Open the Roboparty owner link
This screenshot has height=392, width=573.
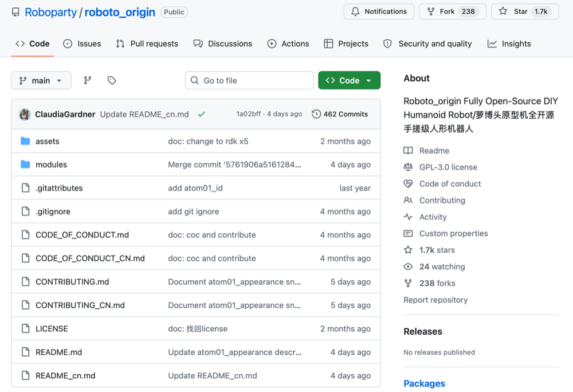[x=51, y=12]
